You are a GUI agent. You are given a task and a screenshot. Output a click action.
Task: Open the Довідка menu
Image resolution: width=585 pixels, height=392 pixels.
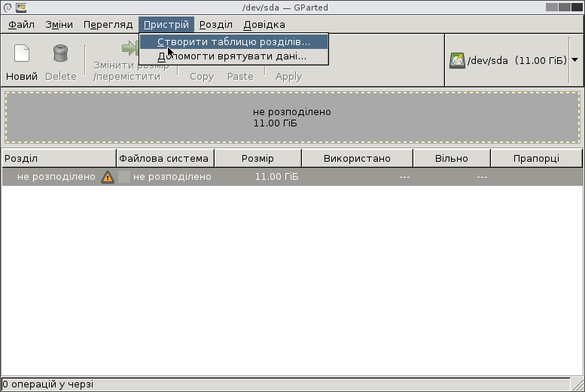click(264, 25)
